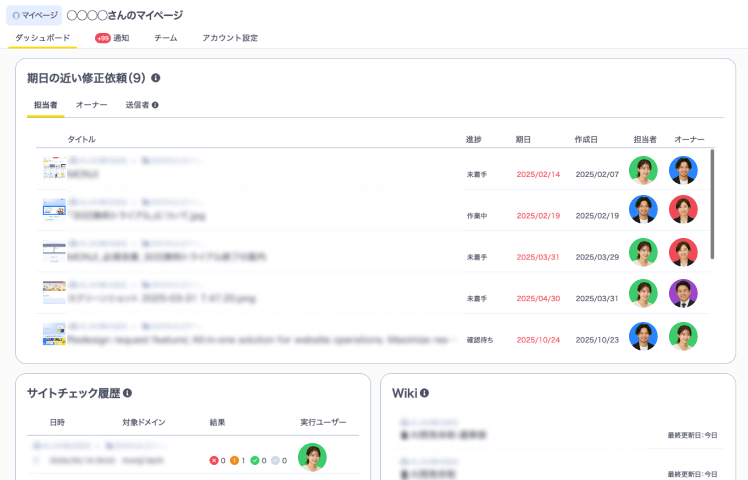Click assignee avatar in the 2025/10/24 row
Viewport: 748px width, 480px height.
643,336
